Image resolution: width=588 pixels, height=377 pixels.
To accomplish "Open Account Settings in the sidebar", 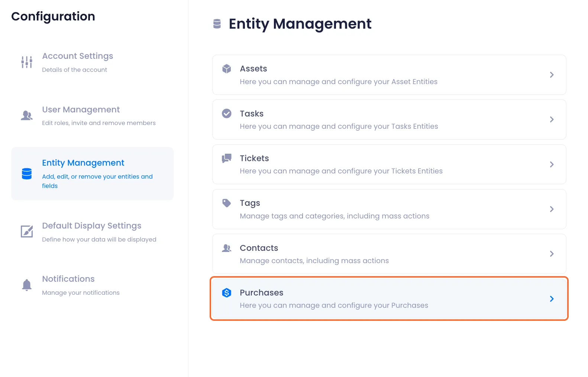I will pyautogui.click(x=78, y=56).
